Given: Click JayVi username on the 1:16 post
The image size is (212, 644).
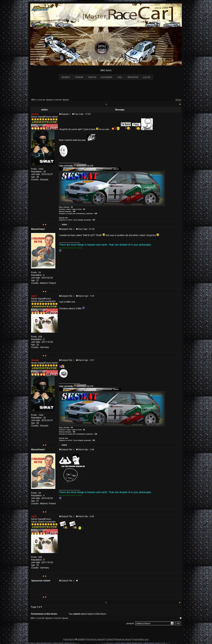Looking at the screenshot, I should pyautogui.click(x=34, y=296).
